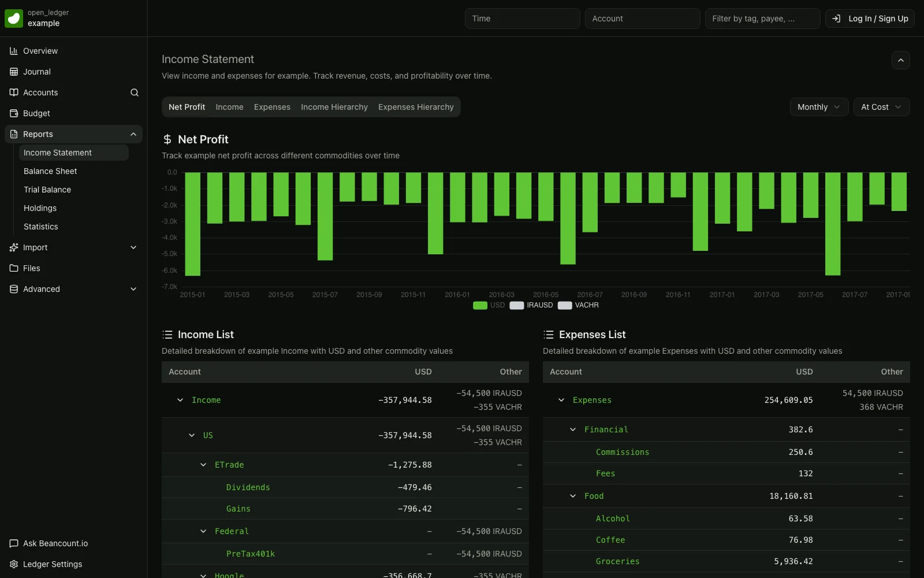Click the 2015-01 net profit bar
Viewport: 924px width, 578px height.
(192, 224)
